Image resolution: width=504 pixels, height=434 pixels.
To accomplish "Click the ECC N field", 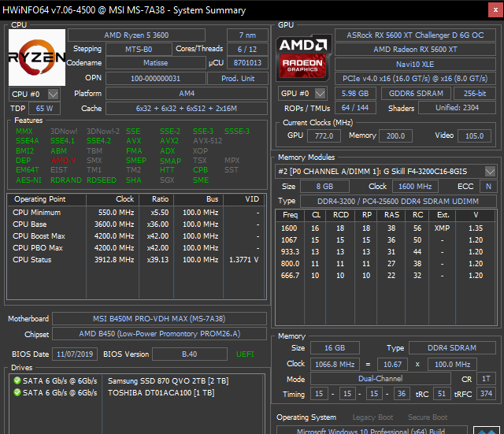I will [x=488, y=187].
